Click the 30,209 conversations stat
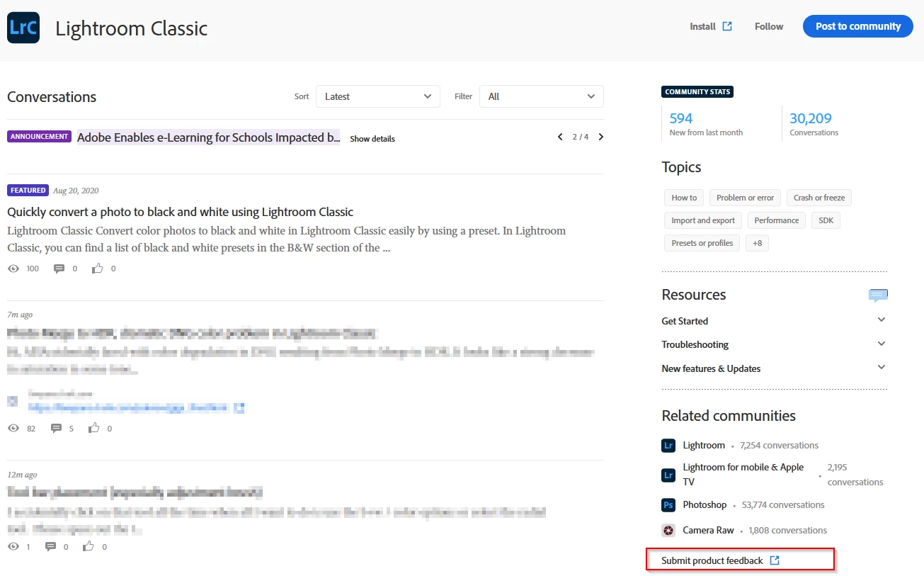The image size is (924, 576). pyautogui.click(x=814, y=124)
